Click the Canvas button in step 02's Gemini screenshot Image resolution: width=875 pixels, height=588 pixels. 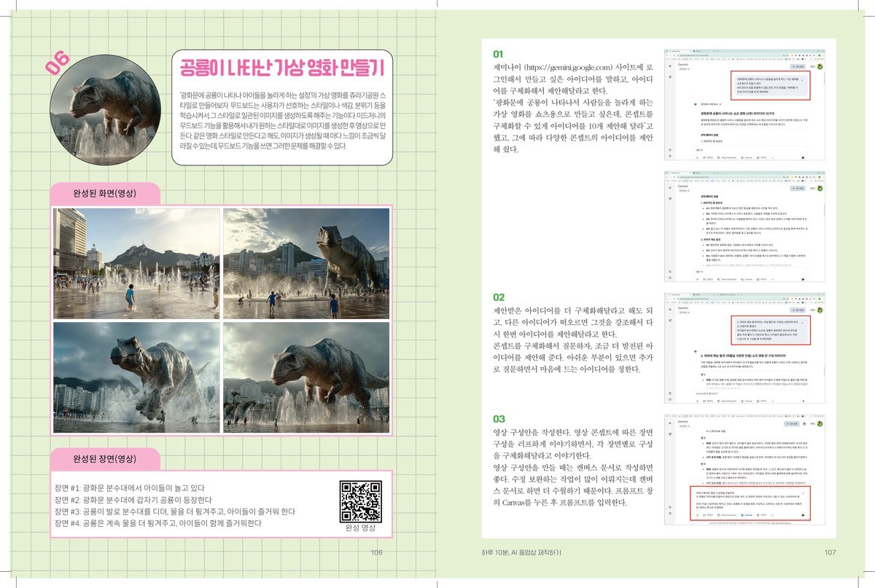tap(747, 401)
